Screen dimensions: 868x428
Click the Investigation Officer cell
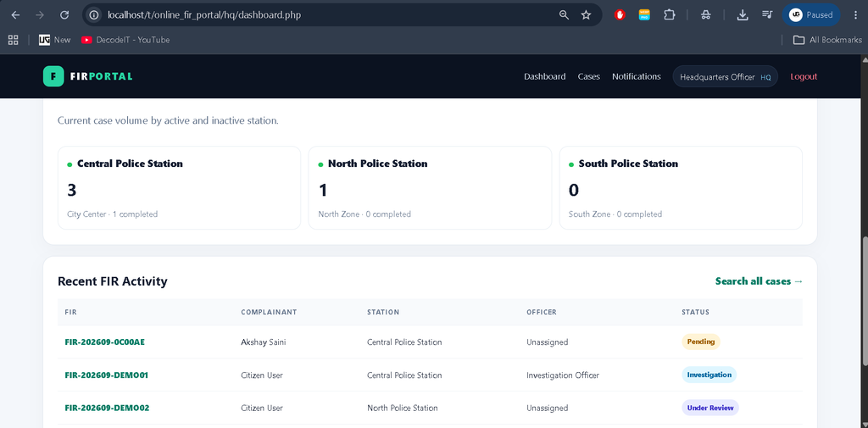coord(563,375)
